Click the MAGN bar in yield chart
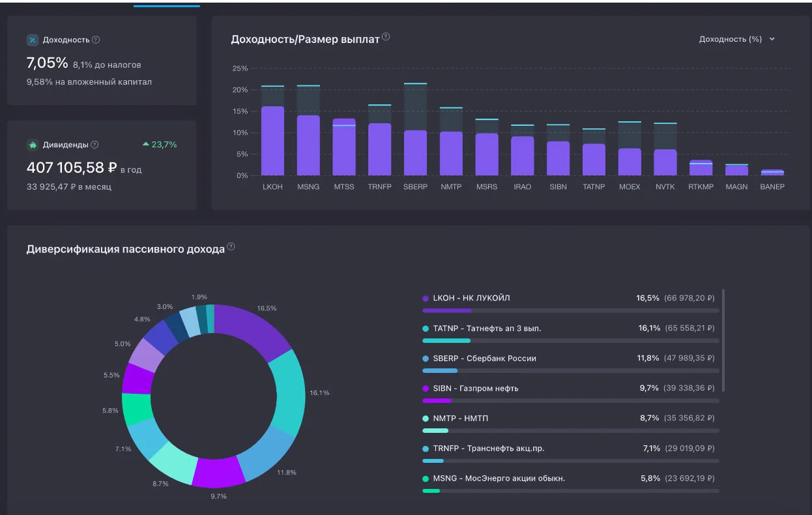The image size is (812, 515). 736,170
